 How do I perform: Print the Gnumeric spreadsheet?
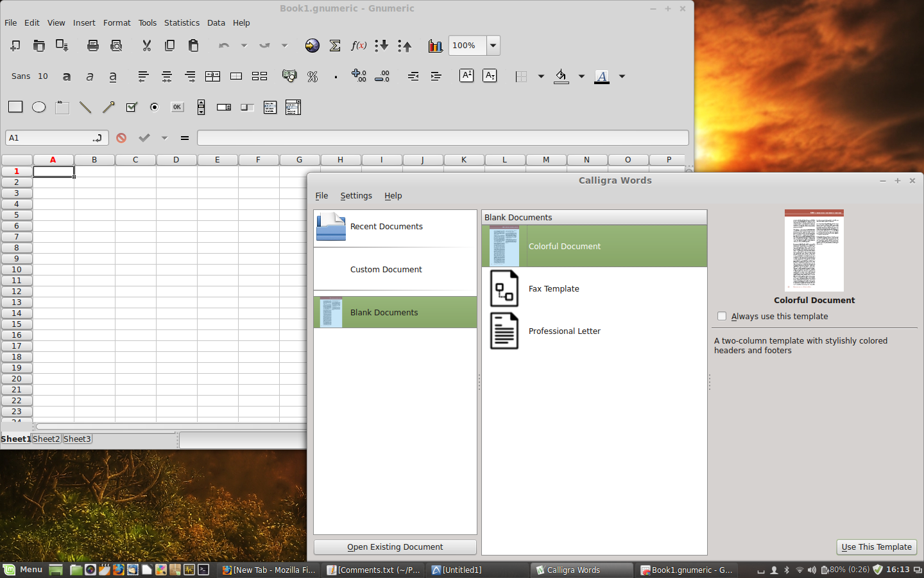[93, 46]
